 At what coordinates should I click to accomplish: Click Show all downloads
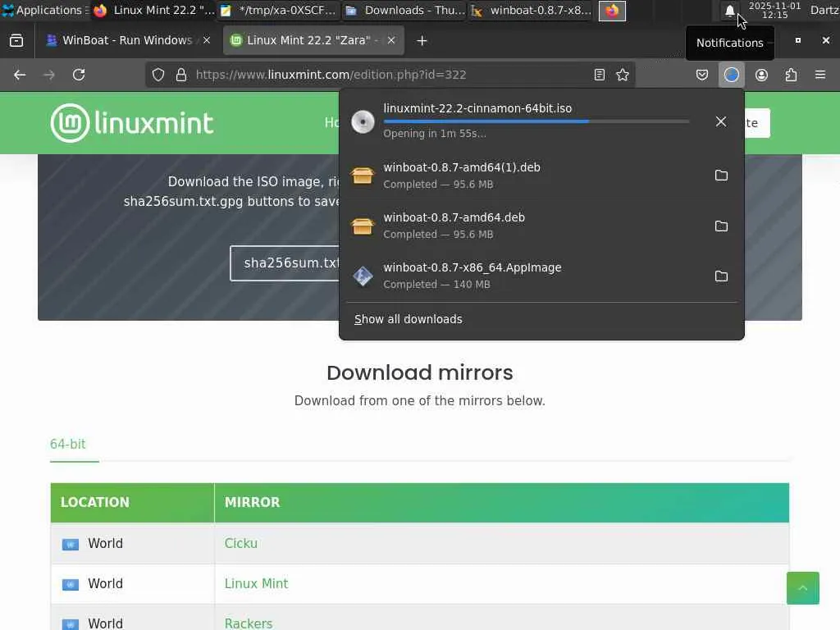pos(409,319)
